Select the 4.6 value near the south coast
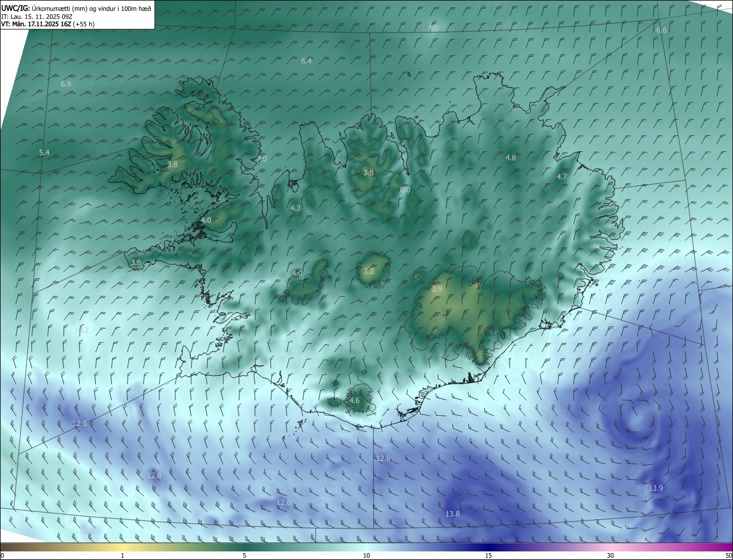733x560 pixels. pyautogui.click(x=354, y=400)
